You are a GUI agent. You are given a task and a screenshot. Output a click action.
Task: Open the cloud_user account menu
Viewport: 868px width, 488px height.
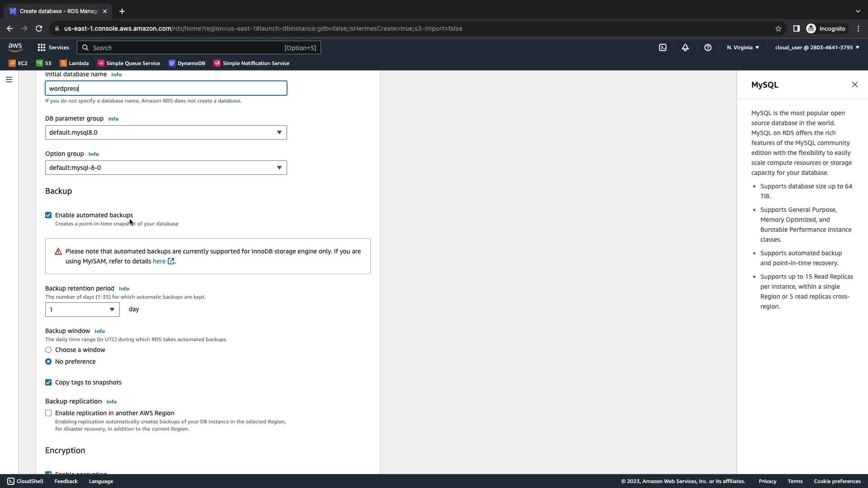817,47
